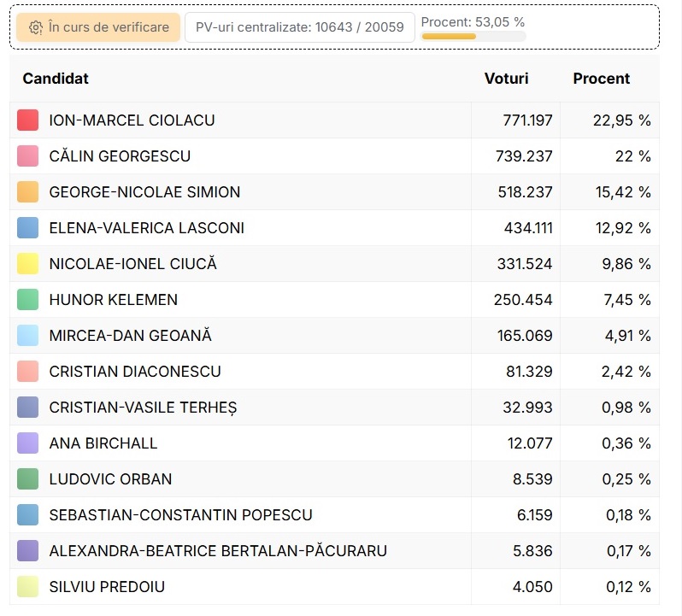Viewport: 682px width, 616px height.
Task: Select the Ana Birchall candidate name
Action: tap(103, 443)
